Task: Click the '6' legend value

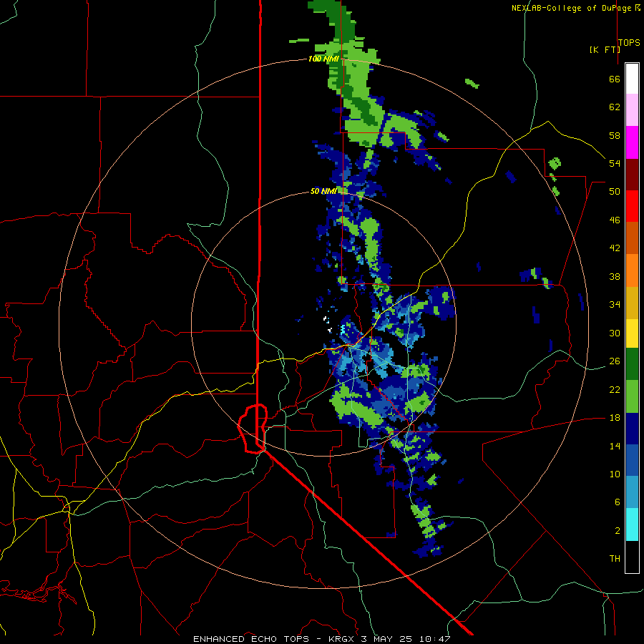Action: pyautogui.click(x=617, y=502)
